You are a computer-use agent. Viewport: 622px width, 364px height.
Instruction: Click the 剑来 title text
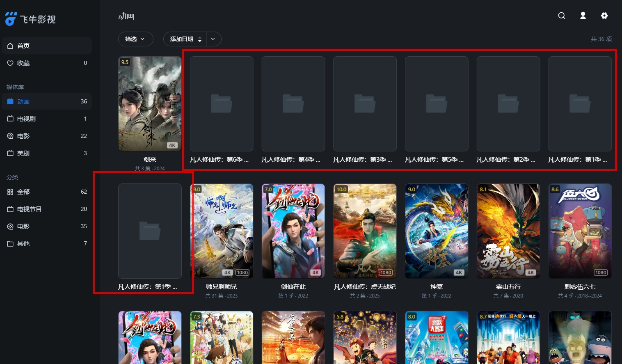click(150, 160)
